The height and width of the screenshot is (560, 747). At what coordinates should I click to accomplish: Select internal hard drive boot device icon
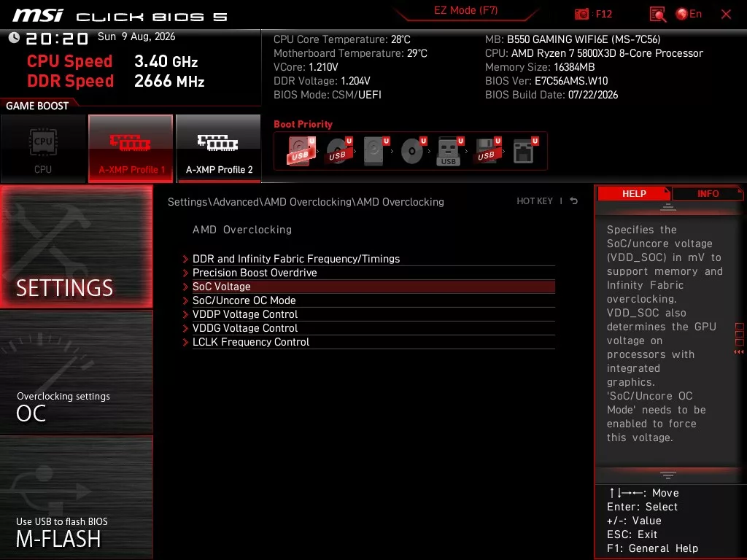(x=376, y=151)
